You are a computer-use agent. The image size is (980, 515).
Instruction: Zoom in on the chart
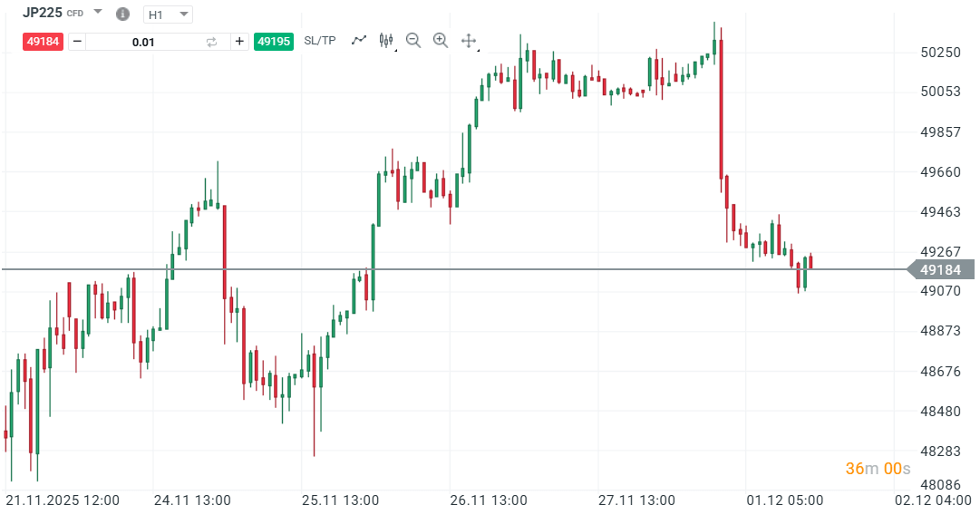(x=441, y=40)
